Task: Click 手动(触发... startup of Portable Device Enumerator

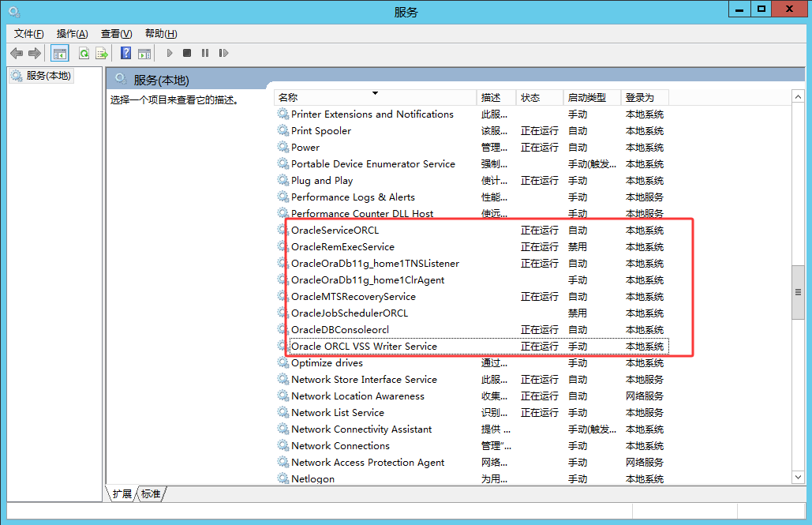Action: [x=592, y=163]
